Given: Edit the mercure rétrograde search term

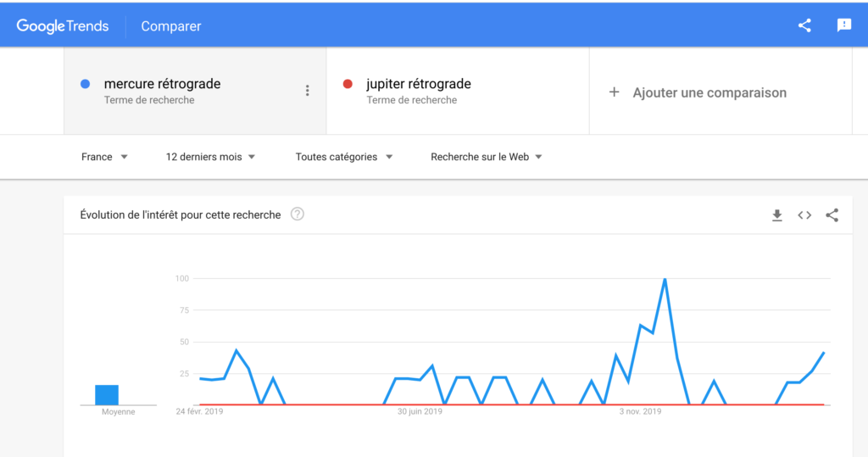Looking at the screenshot, I should [x=162, y=84].
